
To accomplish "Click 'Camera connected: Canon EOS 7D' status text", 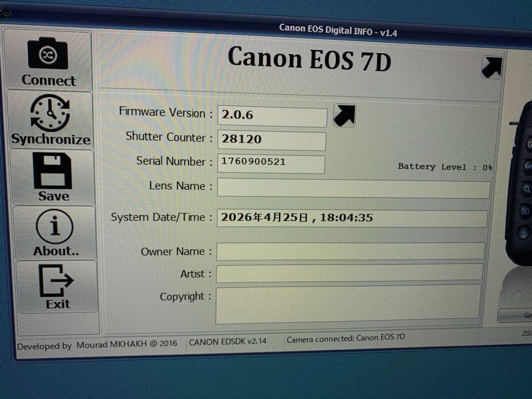I will point(346,338).
